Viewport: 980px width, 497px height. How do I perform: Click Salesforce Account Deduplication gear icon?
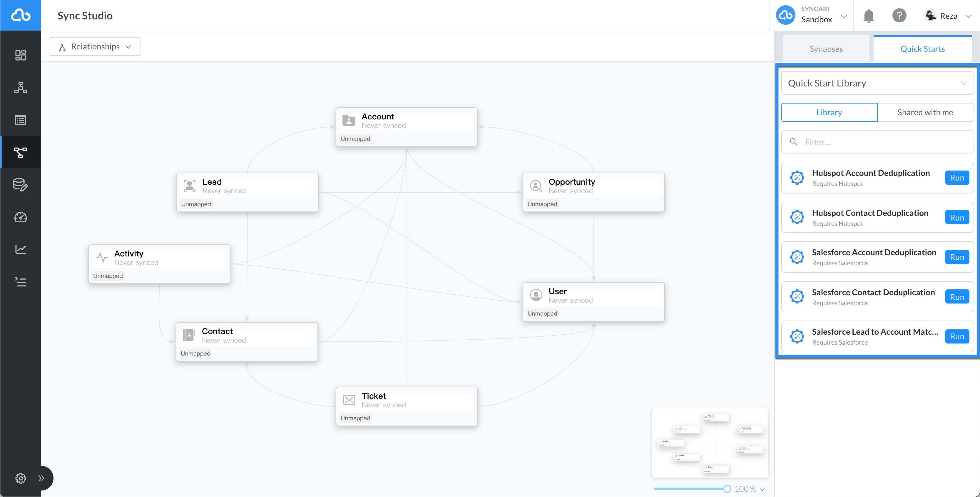pos(797,257)
